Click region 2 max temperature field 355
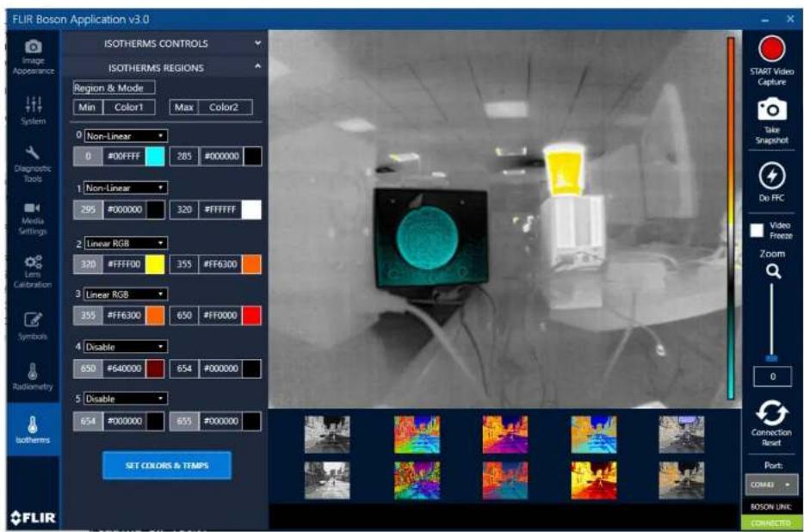The width and height of the screenshot is (804, 532). point(184,264)
